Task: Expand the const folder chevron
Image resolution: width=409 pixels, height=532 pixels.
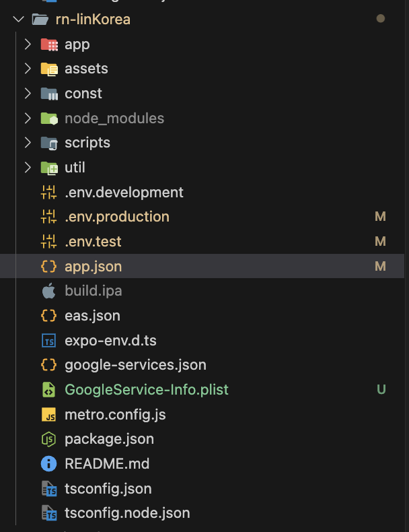Action: pos(28,94)
